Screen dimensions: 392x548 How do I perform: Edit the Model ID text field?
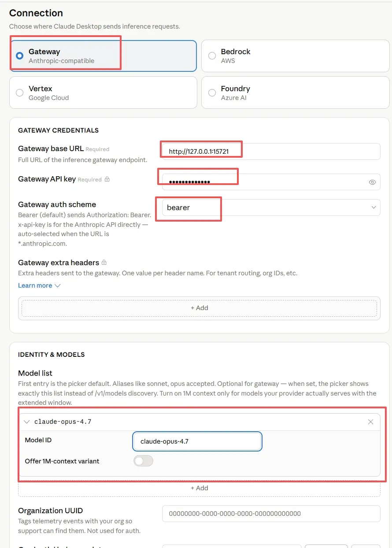click(x=197, y=441)
